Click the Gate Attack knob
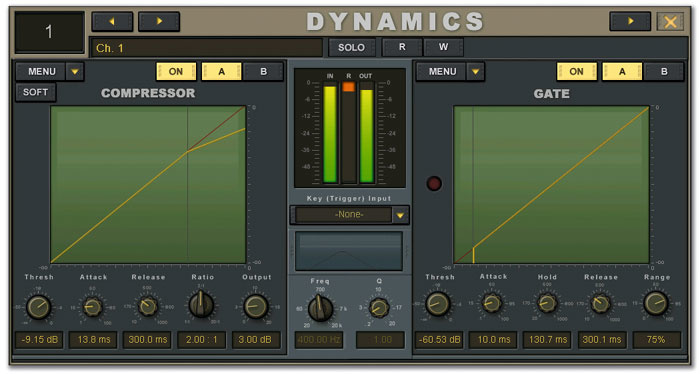 (x=492, y=303)
